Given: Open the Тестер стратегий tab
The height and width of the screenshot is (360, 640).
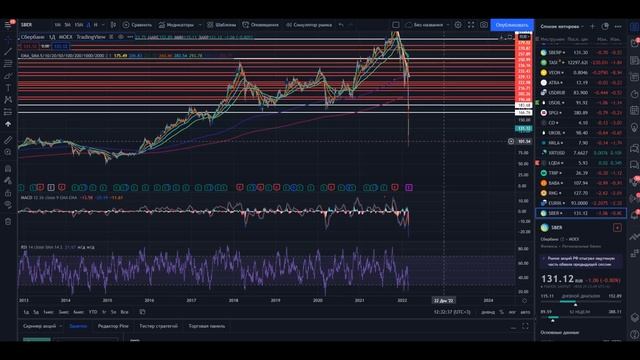Looking at the screenshot, I should [x=158, y=326].
